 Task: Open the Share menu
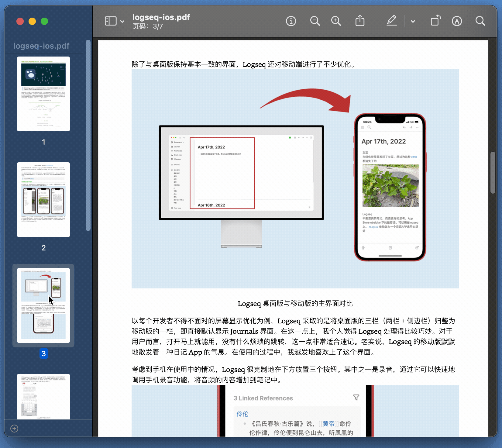360,21
